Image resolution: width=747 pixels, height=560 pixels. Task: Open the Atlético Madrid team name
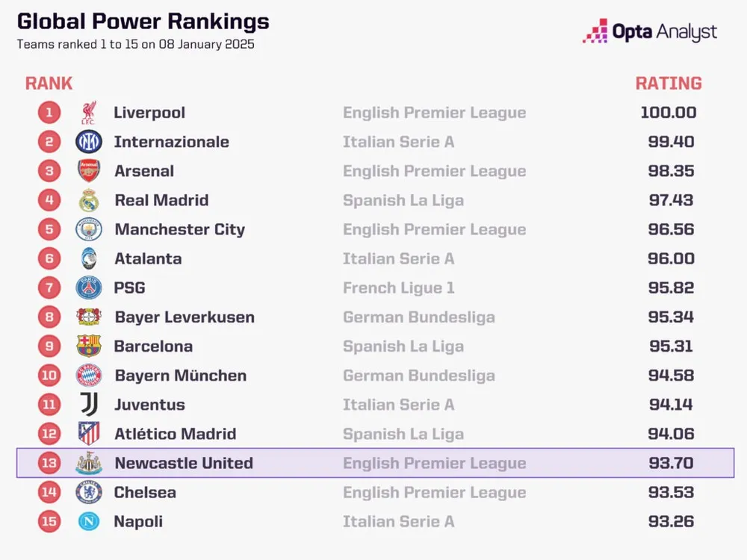point(176,434)
